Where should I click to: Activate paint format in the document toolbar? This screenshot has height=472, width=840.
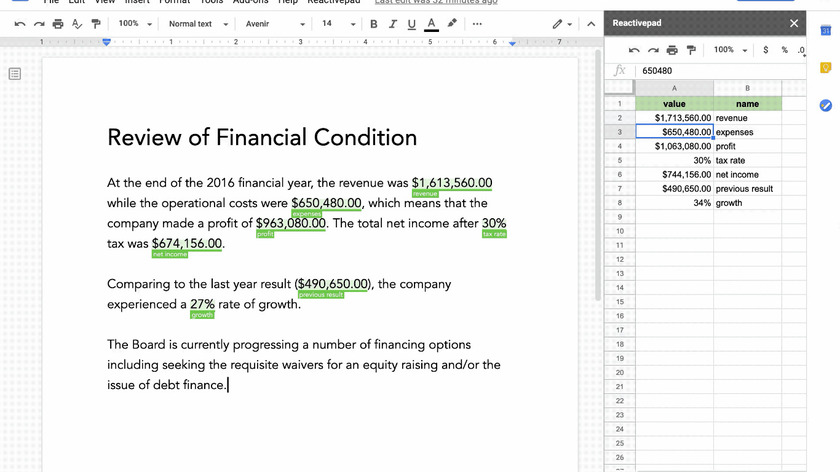pos(96,24)
